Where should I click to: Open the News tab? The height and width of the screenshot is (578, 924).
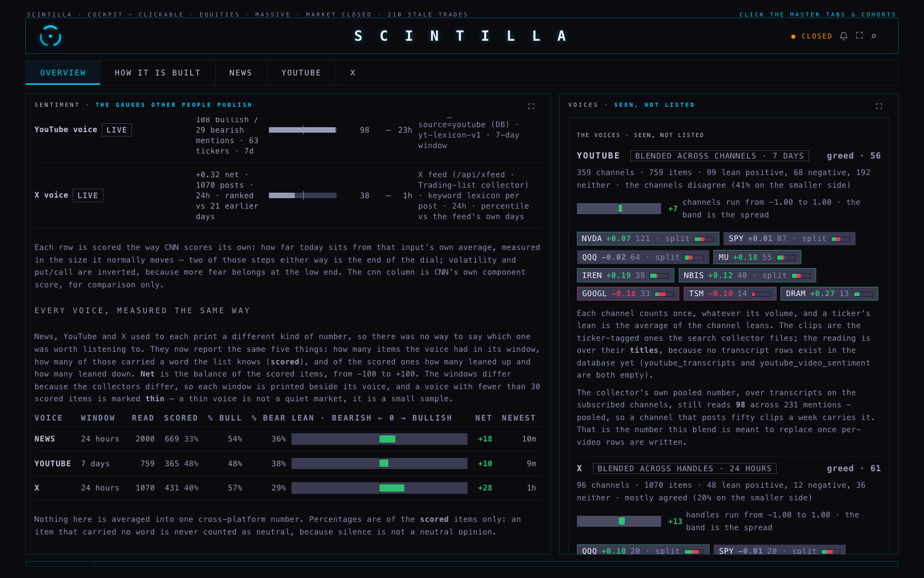pos(240,73)
